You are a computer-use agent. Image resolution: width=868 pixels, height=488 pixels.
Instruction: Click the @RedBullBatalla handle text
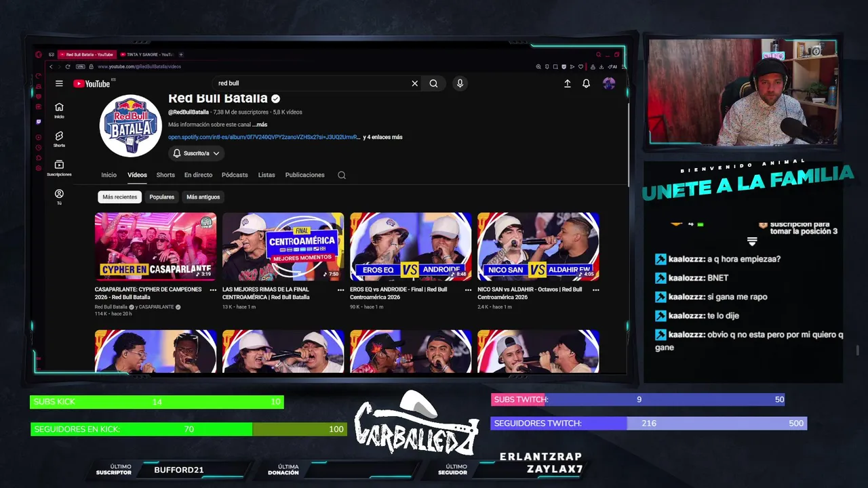(189, 112)
